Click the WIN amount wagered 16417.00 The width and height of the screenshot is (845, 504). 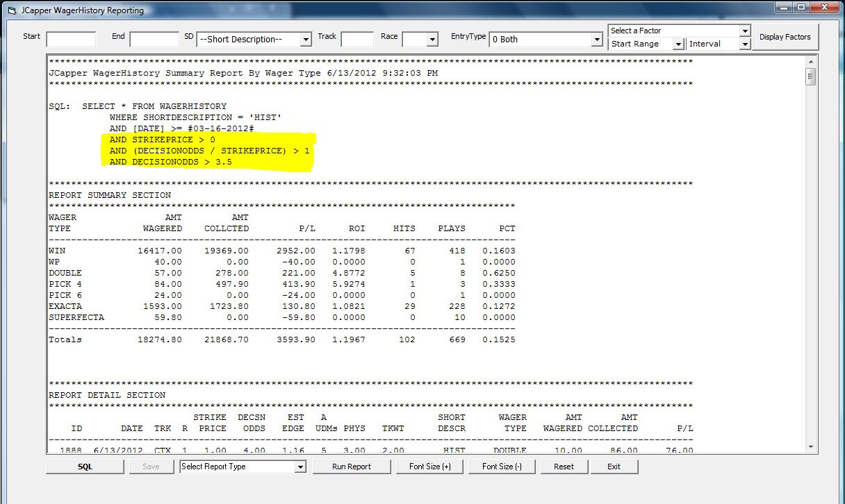(160, 251)
